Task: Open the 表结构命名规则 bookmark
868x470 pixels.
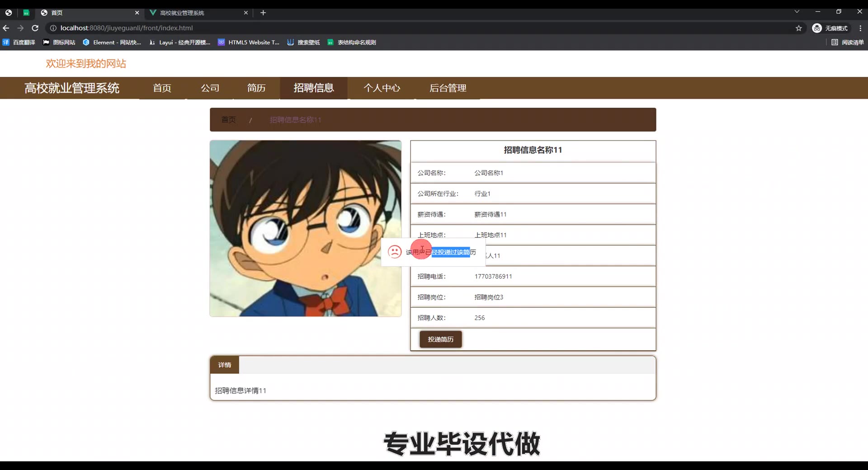Action: [352, 42]
